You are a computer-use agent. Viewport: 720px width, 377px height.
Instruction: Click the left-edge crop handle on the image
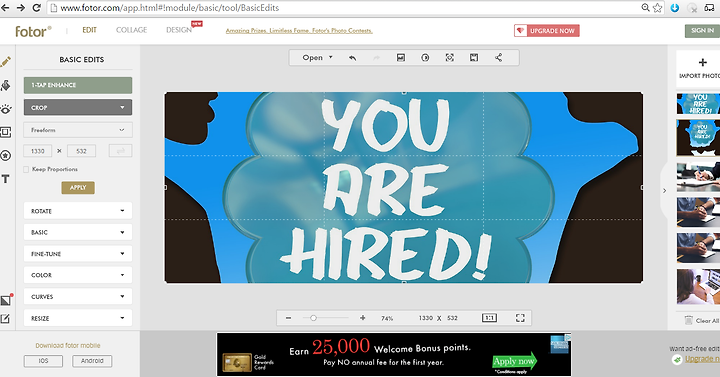tap(165, 187)
